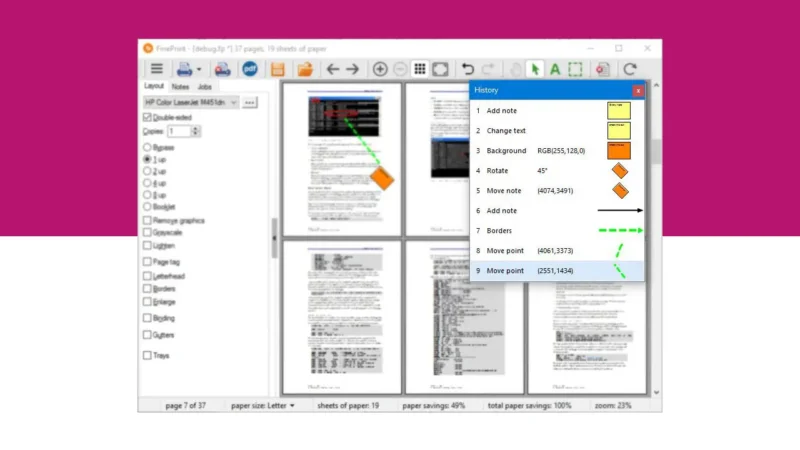
Task: Switch to the Jobs tab
Action: click(204, 87)
